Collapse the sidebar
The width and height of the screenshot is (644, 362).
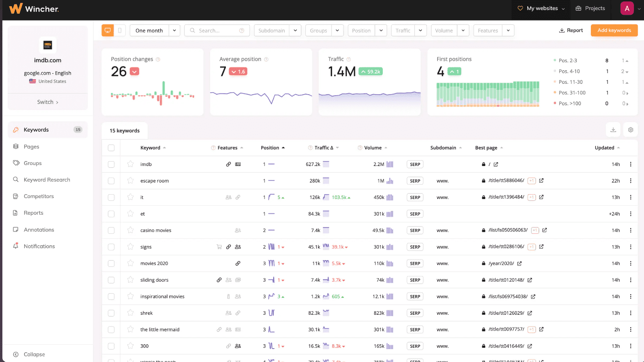click(x=30, y=354)
